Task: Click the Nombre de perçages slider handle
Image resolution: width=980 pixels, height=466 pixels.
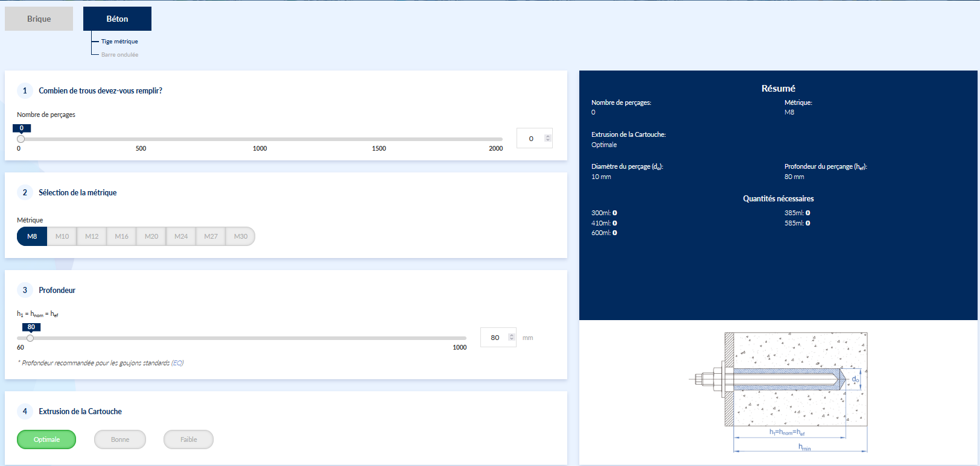Action: [21, 139]
